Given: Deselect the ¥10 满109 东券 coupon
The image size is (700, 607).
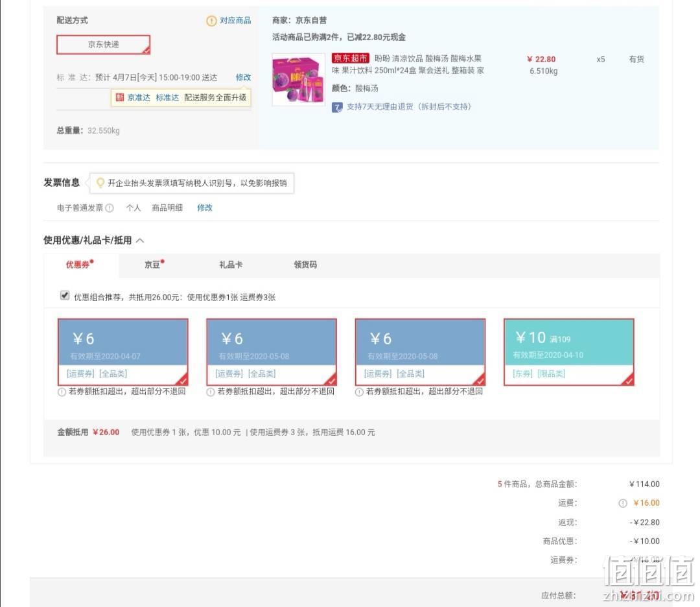Looking at the screenshot, I should tap(569, 352).
